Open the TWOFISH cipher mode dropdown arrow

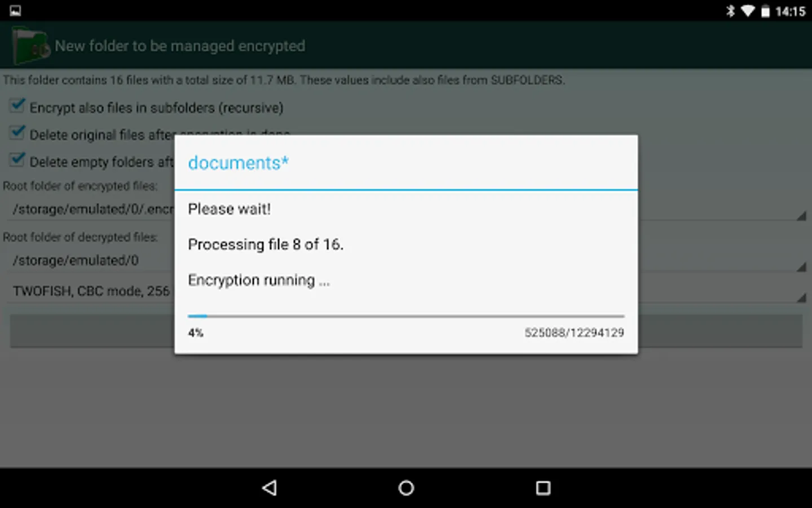point(801,297)
